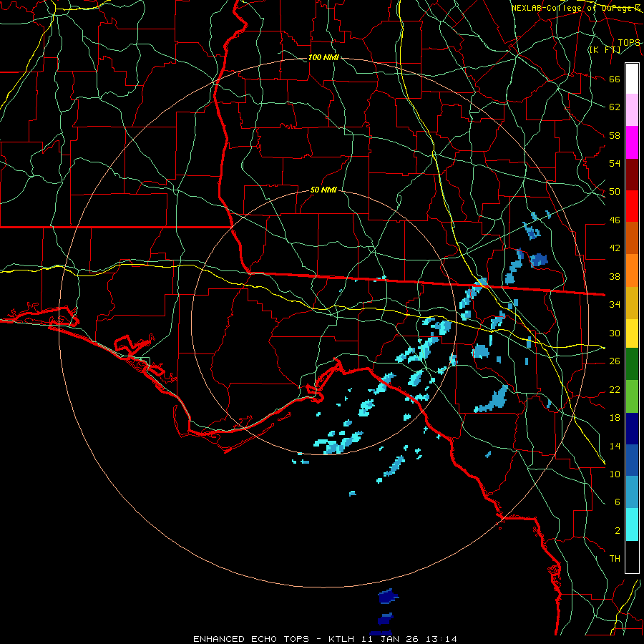Pick the navy blue legend swatch

(632, 429)
